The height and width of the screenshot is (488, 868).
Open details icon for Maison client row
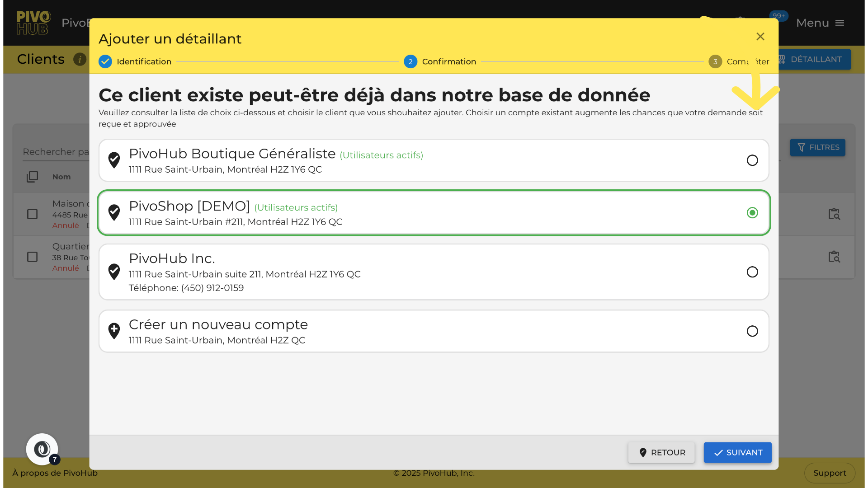[834, 214]
